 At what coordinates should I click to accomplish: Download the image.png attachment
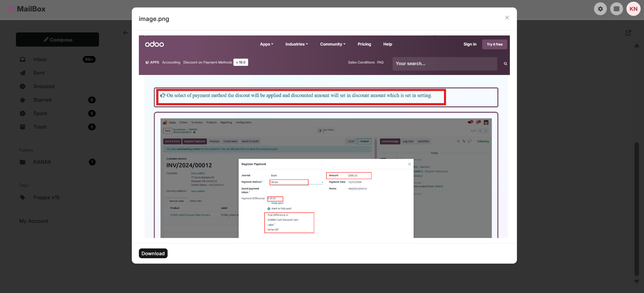[x=153, y=254]
